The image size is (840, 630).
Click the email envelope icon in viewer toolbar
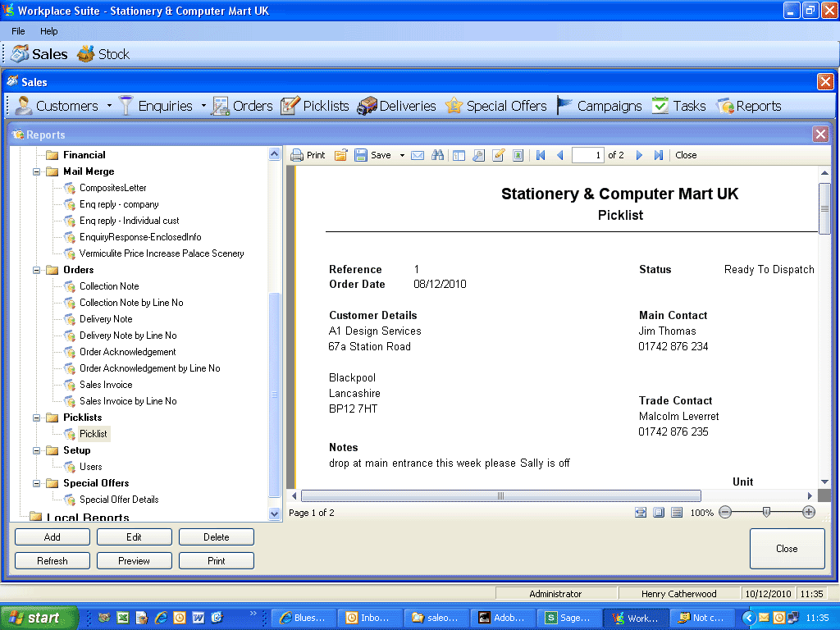point(418,155)
